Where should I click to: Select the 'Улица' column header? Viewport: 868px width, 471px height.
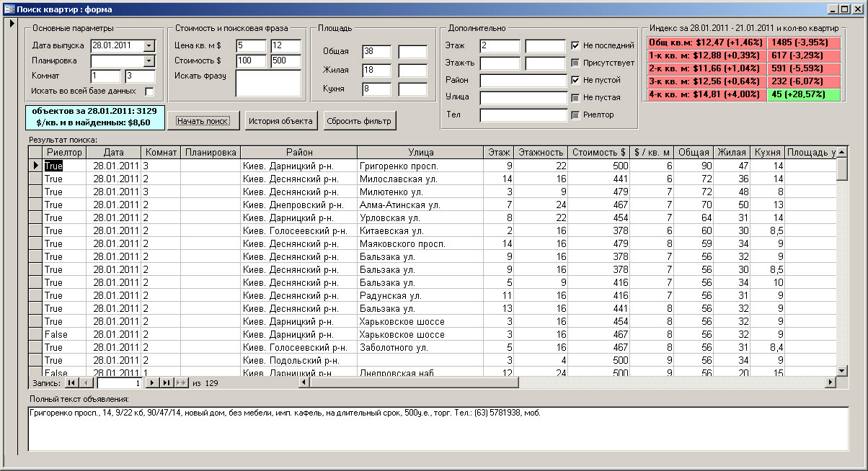[x=420, y=152]
